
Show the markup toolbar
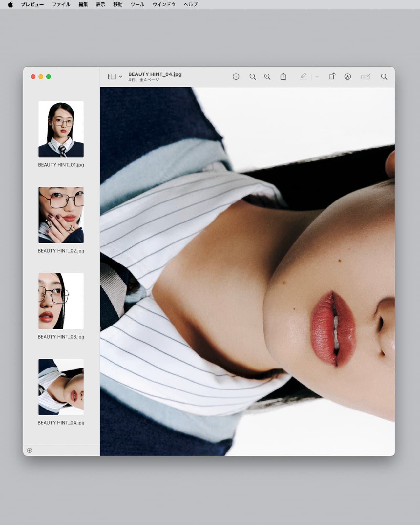point(348,77)
